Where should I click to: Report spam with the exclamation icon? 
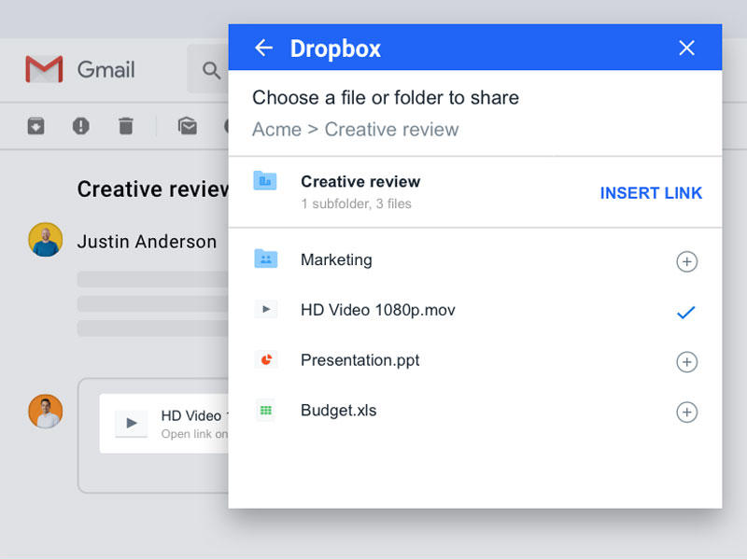click(x=81, y=126)
